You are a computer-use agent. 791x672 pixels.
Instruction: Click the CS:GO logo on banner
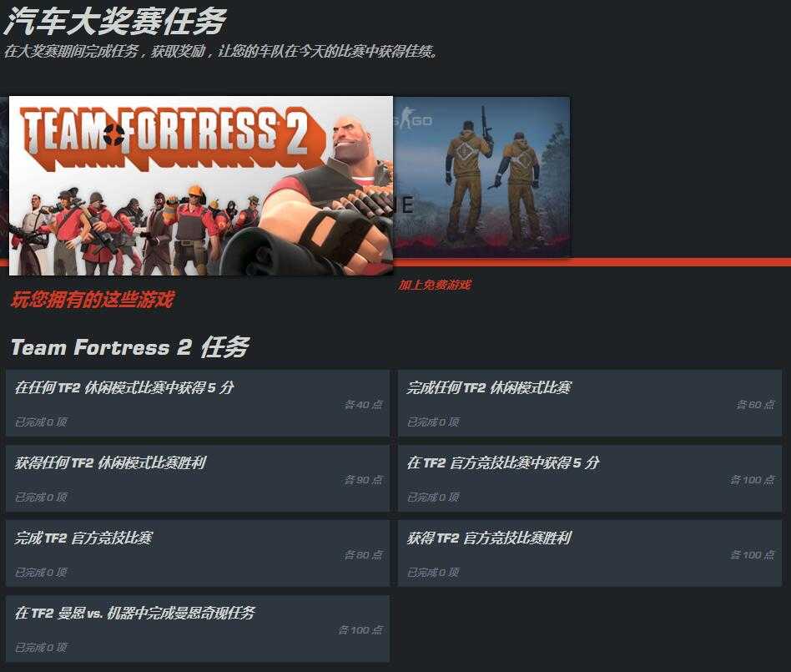(x=415, y=119)
